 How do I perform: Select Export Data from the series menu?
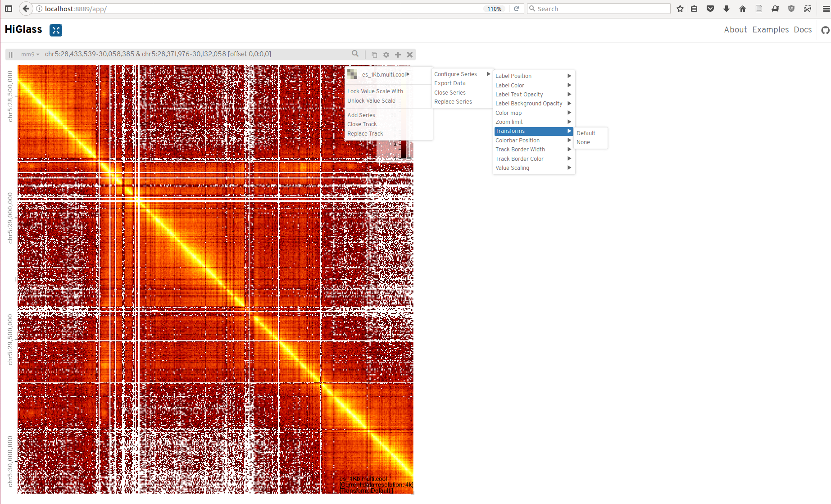pyautogui.click(x=450, y=83)
